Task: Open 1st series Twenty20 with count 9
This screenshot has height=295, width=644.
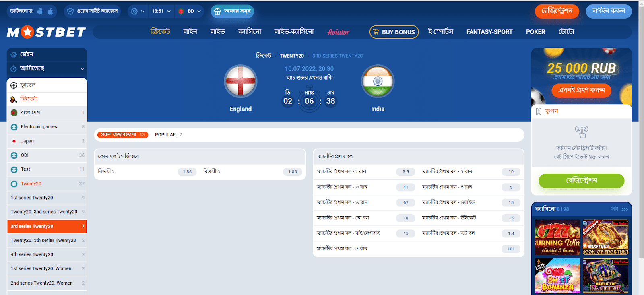Action: [x=47, y=198]
